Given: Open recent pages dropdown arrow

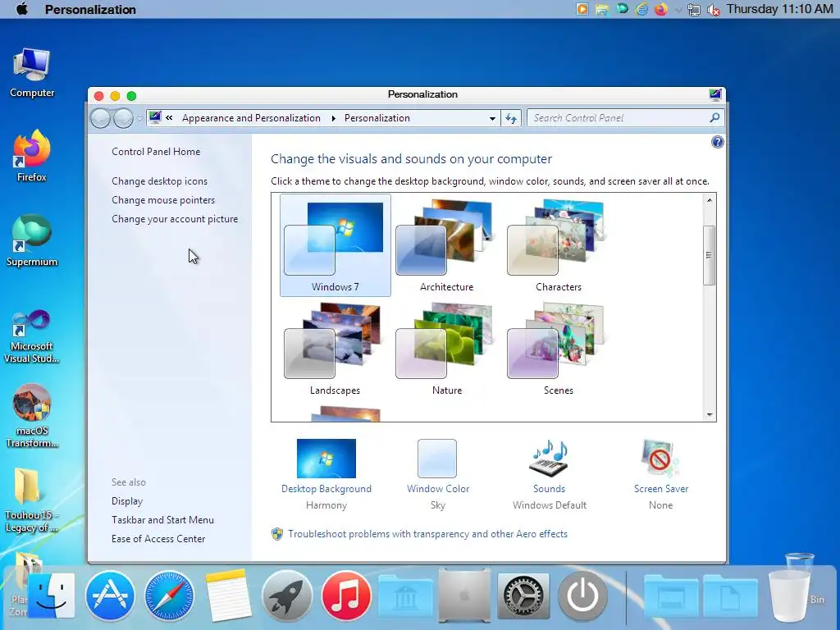Looking at the screenshot, I should point(139,119).
